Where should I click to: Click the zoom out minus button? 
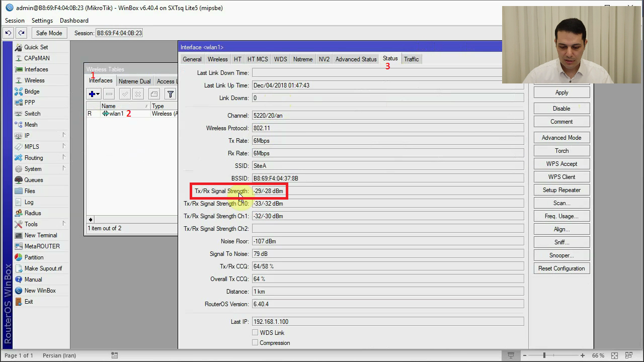click(525, 355)
